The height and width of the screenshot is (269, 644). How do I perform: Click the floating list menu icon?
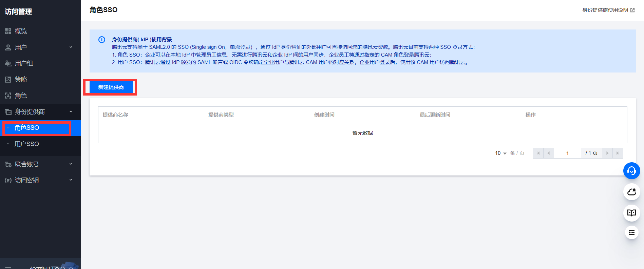click(631, 232)
